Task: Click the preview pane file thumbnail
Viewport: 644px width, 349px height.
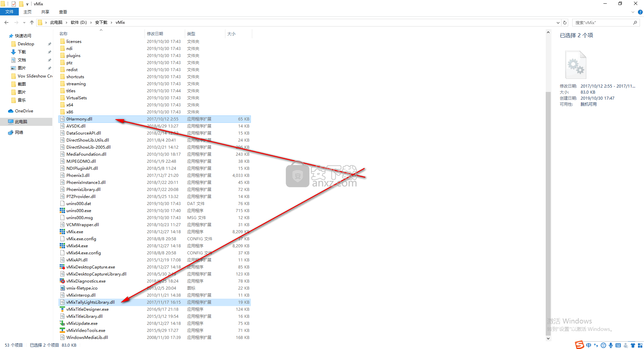Action: pyautogui.click(x=576, y=65)
